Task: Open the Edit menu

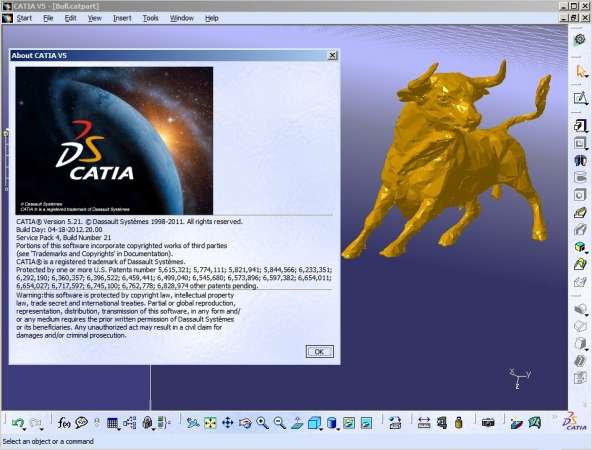Action: [70, 18]
